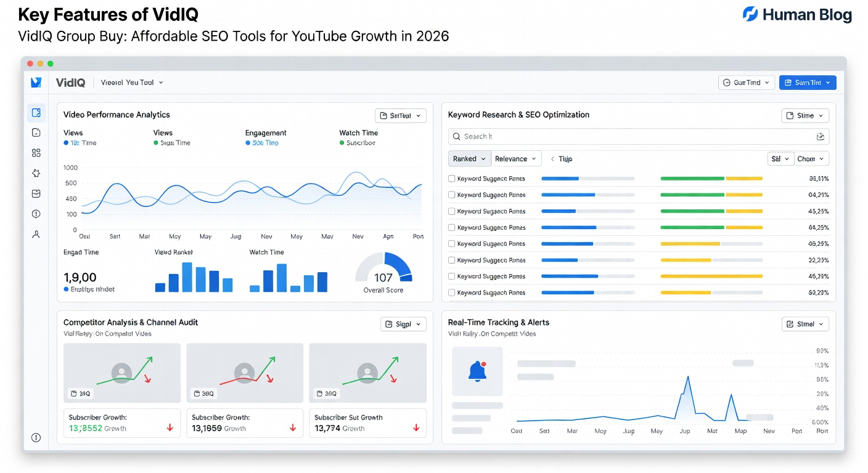Tick the checkbox of the 46,29% keyword row
The image size is (868, 473).
(x=452, y=277)
